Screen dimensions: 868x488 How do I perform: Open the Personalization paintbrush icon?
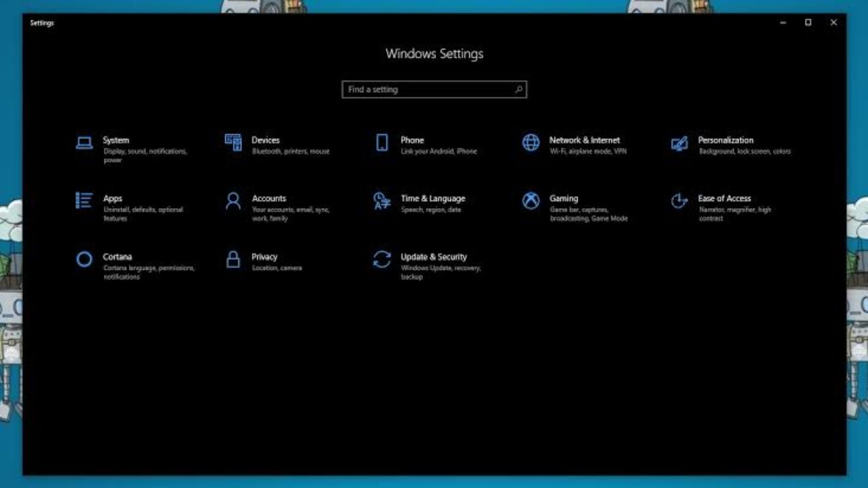679,143
